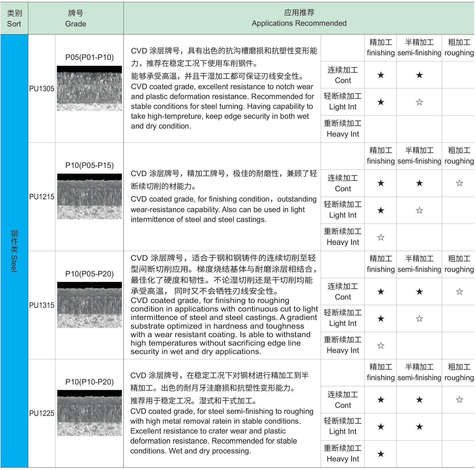The image size is (476, 470).
Task: Click PU1225 Light Int finishing solid star
Action: pos(381,427)
